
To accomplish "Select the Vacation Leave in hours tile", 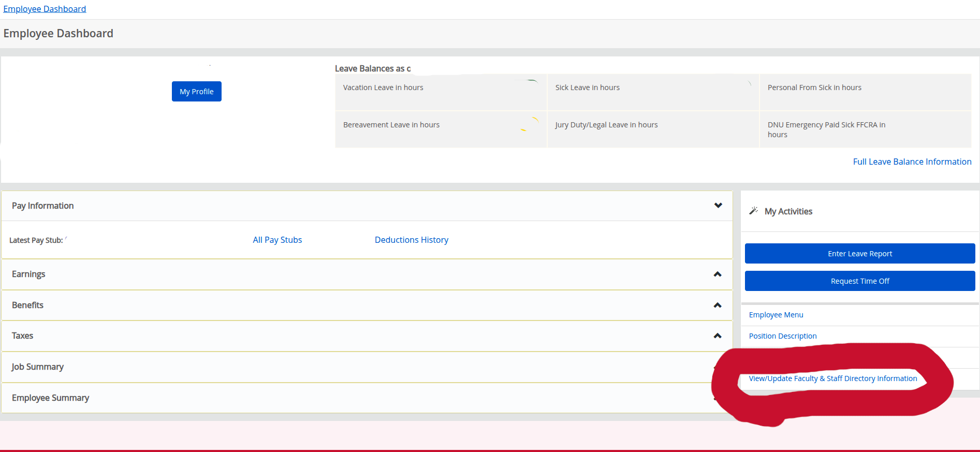I will (441, 92).
